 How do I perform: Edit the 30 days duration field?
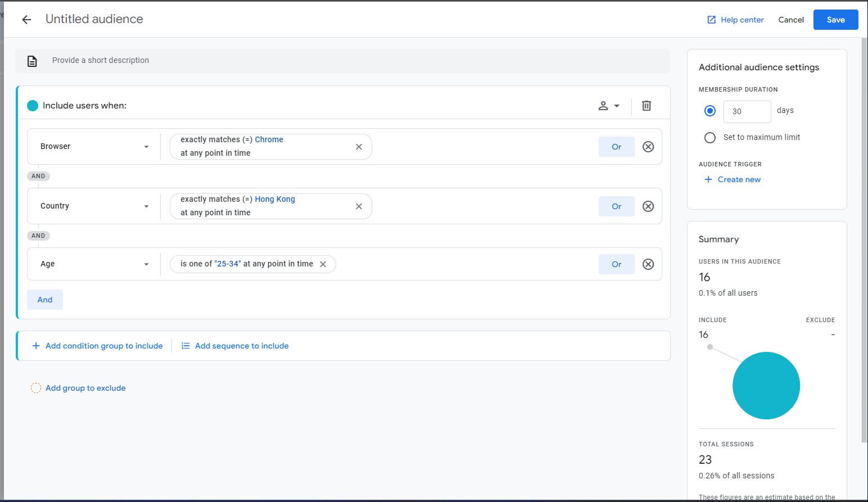coord(747,111)
